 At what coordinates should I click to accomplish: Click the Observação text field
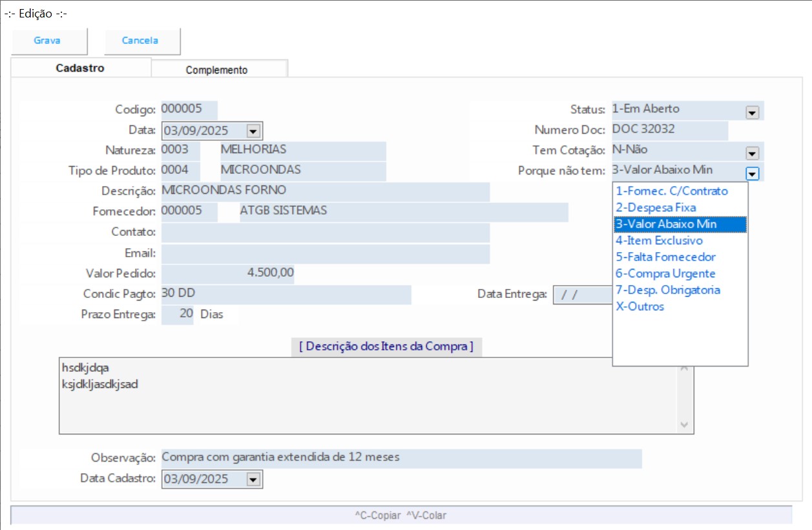(x=401, y=458)
